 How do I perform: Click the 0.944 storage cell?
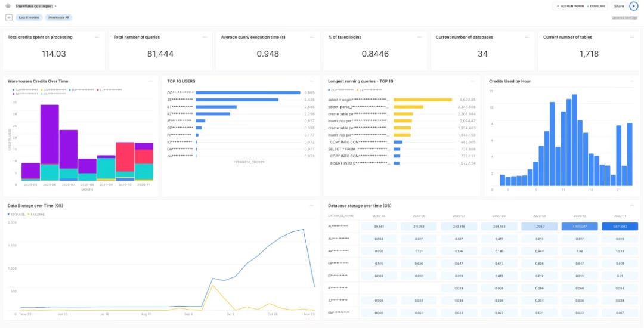539,251
